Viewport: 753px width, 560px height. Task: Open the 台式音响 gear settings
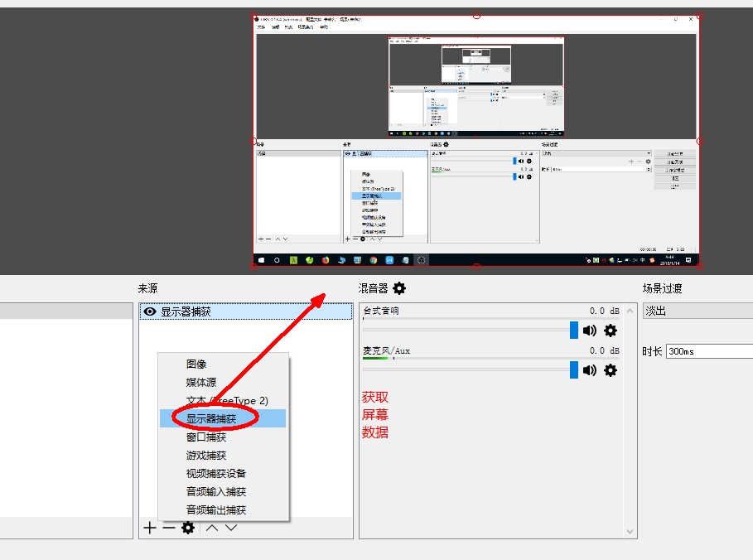[611, 331]
